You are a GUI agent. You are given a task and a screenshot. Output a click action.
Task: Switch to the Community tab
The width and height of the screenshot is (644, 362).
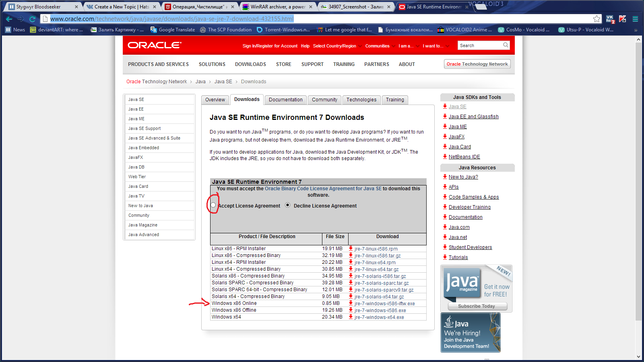point(324,100)
